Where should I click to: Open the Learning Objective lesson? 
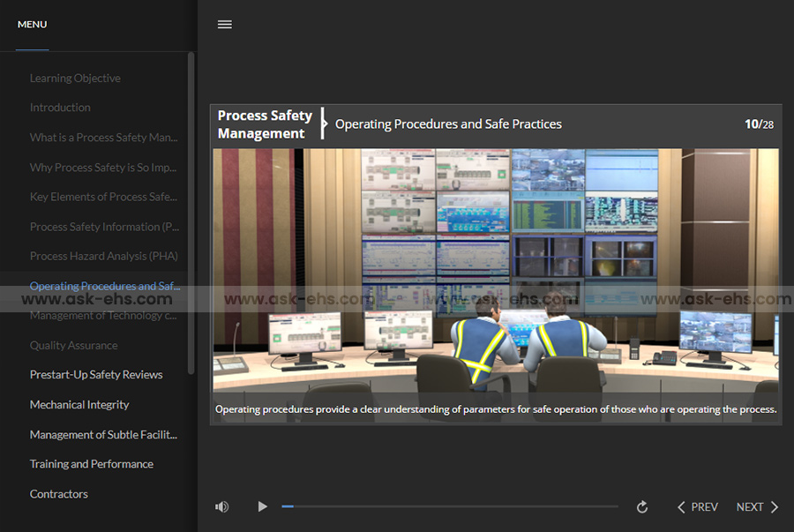pos(75,79)
